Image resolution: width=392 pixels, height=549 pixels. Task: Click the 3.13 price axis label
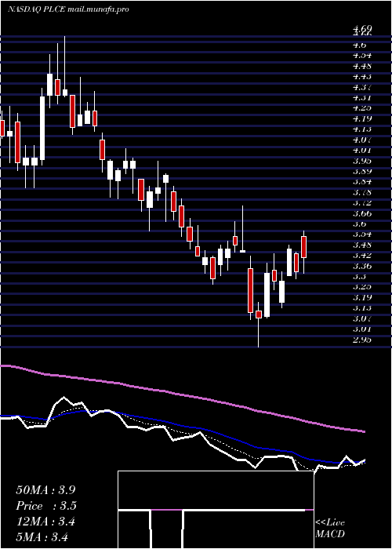(x=362, y=307)
